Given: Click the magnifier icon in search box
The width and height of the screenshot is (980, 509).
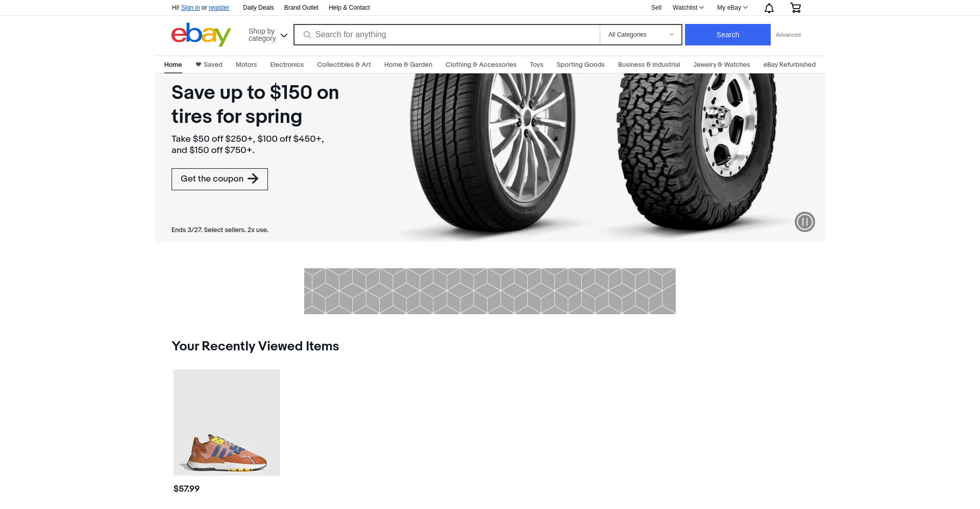Looking at the screenshot, I should pos(307,35).
